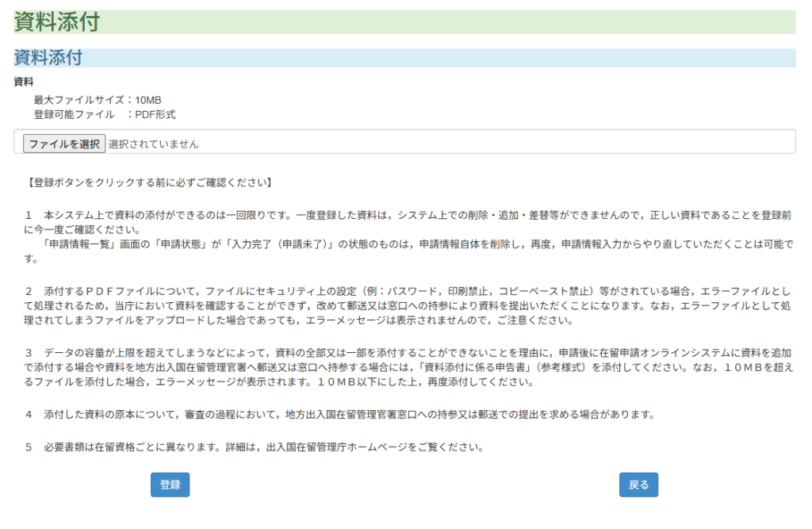Click note 2 about PDF security settings
Screen dimensions: 812x529
(317, 291)
